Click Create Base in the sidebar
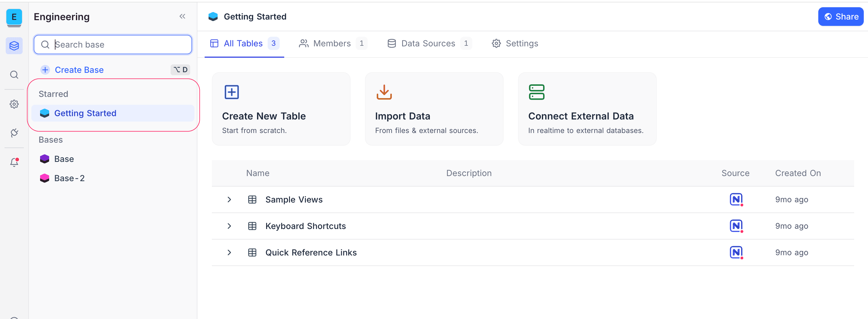This screenshot has width=868, height=319. 79,70
